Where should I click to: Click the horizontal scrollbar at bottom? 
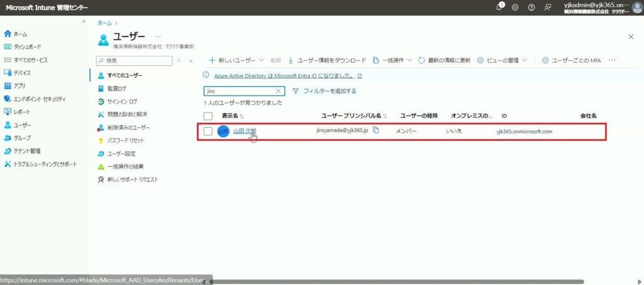tap(396, 282)
